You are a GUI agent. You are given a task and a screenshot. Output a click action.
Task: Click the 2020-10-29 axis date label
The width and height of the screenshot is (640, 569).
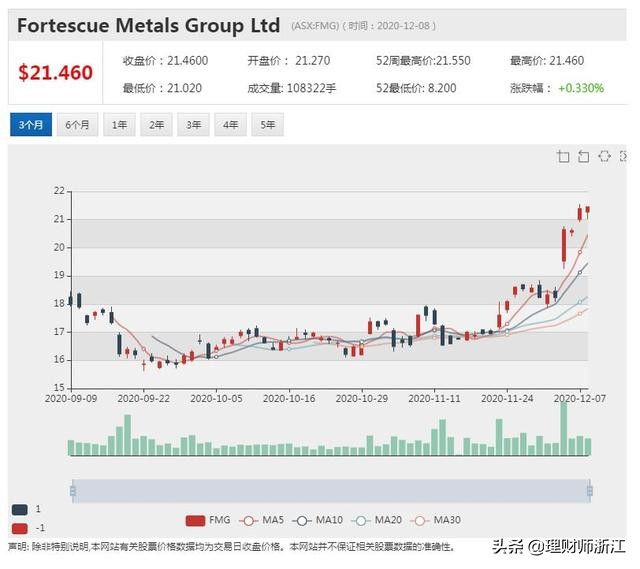point(362,398)
